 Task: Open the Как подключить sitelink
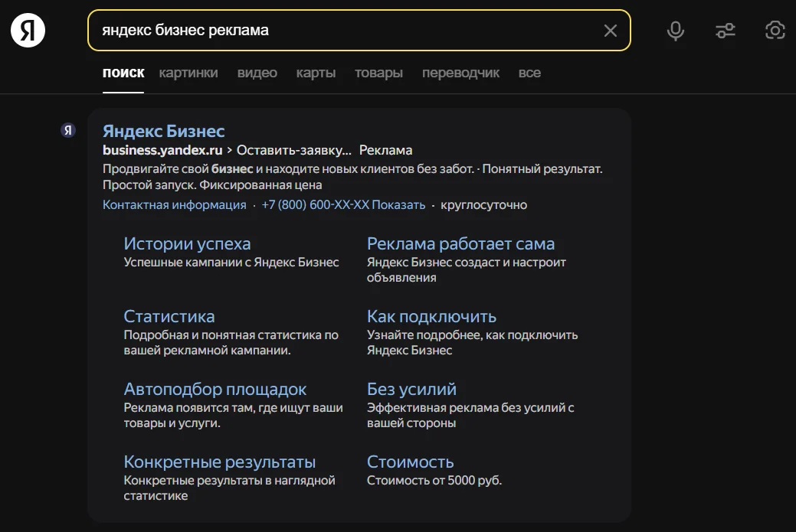(431, 315)
